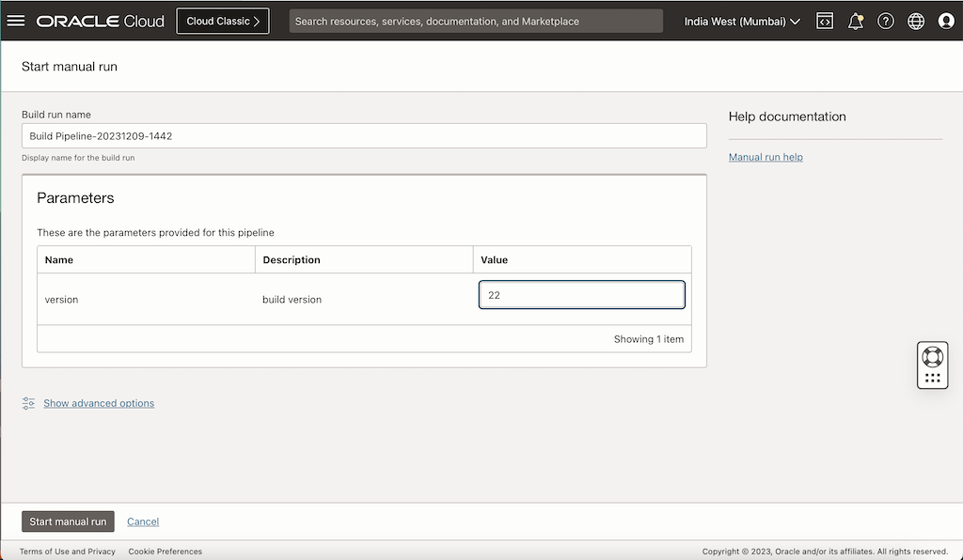Click the advanced options sliders icon
The width and height of the screenshot is (963, 560).
pyautogui.click(x=28, y=403)
